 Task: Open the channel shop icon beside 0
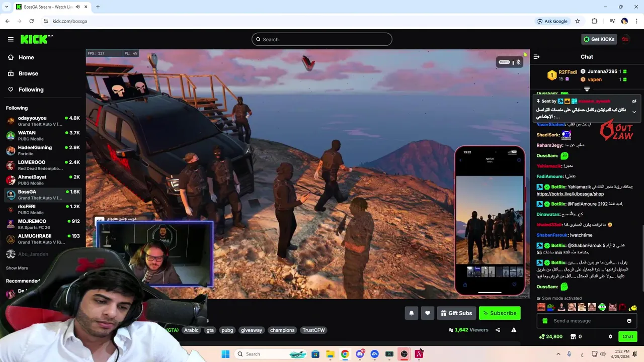[x=573, y=337]
